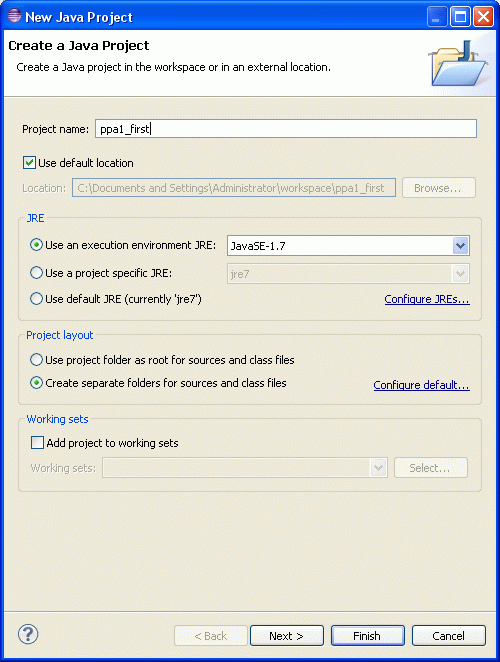Viewport: 500px width, 662px height.
Task: Open the Configure JREs link
Action: [427, 299]
